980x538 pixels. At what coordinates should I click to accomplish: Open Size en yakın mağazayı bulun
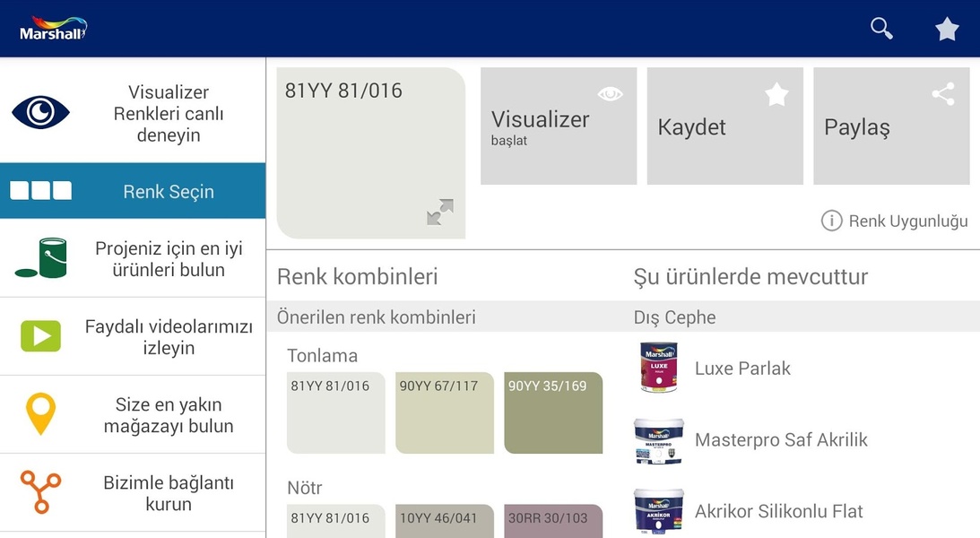coord(133,414)
